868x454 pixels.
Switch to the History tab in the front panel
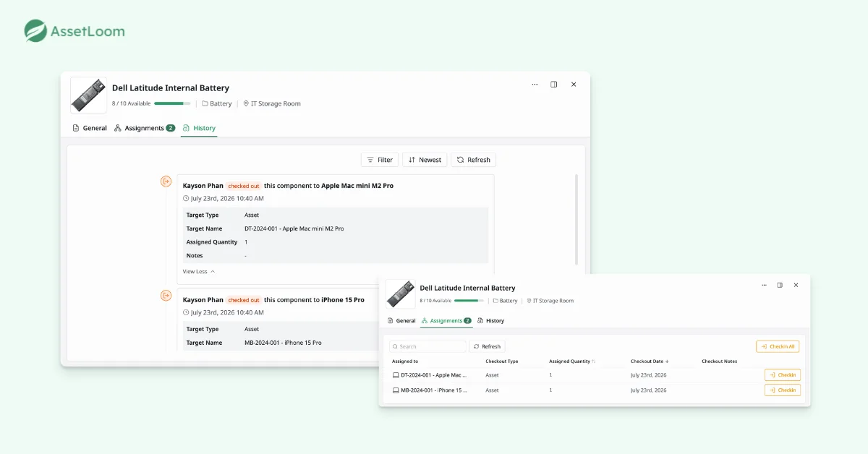490,320
